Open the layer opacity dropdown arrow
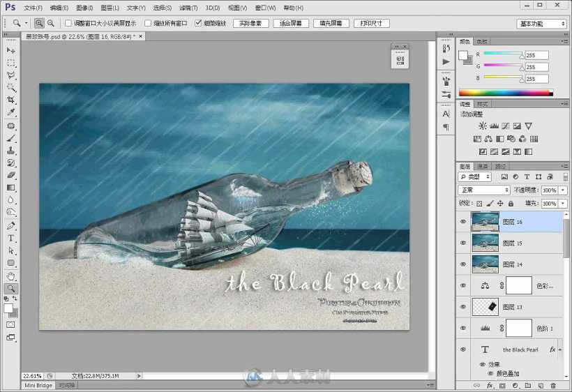572x392 pixels. coord(563,190)
